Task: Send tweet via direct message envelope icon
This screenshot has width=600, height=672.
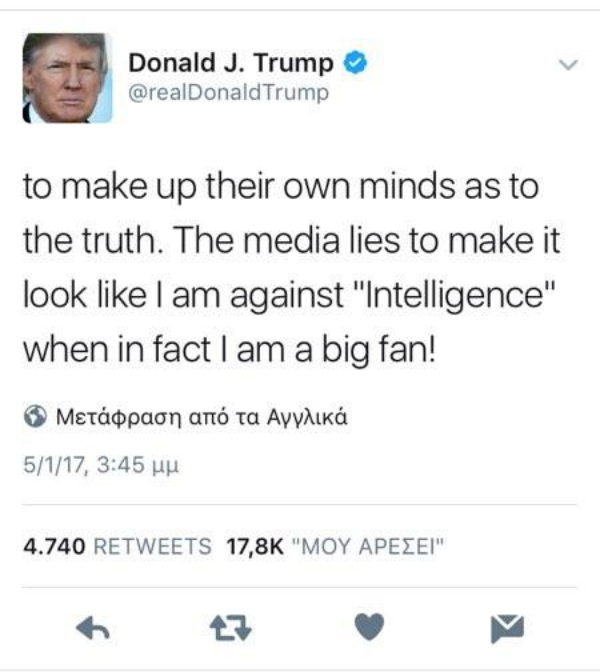Action: coord(507,628)
